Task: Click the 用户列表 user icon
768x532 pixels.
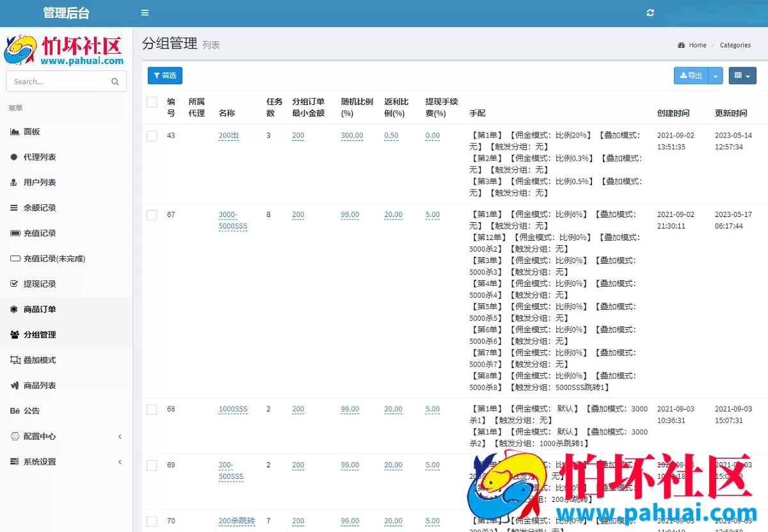Action: pyautogui.click(x=14, y=182)
